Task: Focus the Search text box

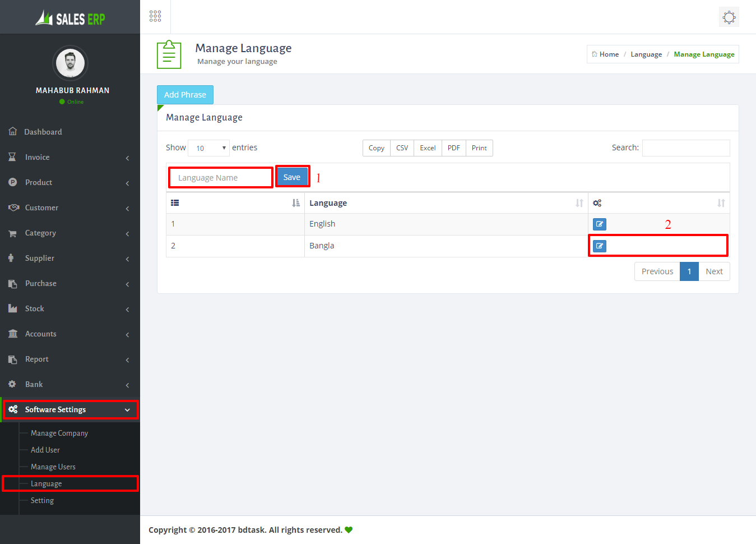Action: point(685,148)
